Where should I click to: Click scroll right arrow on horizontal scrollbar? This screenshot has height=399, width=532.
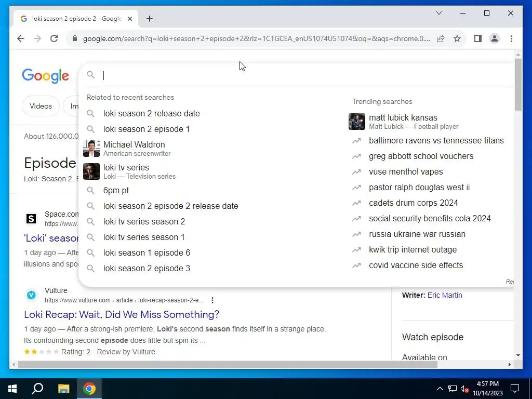pyautogui.click(x=509, y=364)
